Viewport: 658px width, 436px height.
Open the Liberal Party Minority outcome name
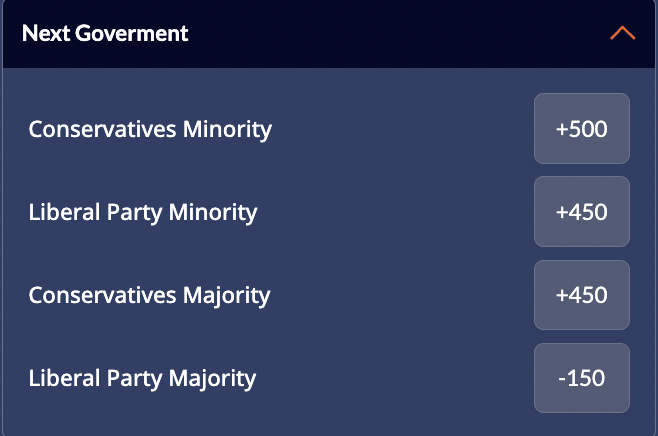pyautogui.click(x=143, y=212)
